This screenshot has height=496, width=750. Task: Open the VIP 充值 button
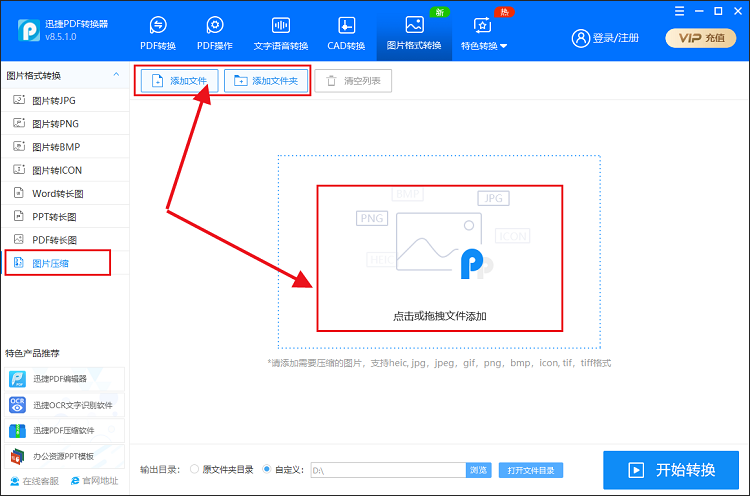tap(701, 38)
